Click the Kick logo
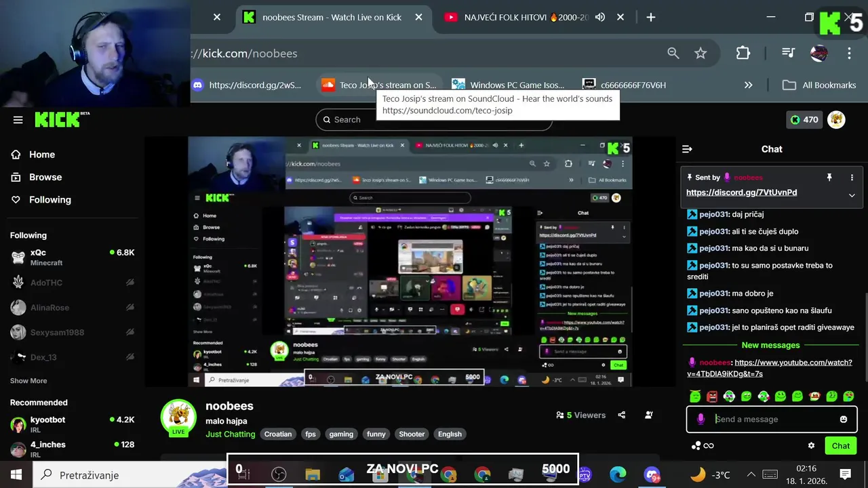The width and height of the screenshot is (868, 488). (62, 119)
